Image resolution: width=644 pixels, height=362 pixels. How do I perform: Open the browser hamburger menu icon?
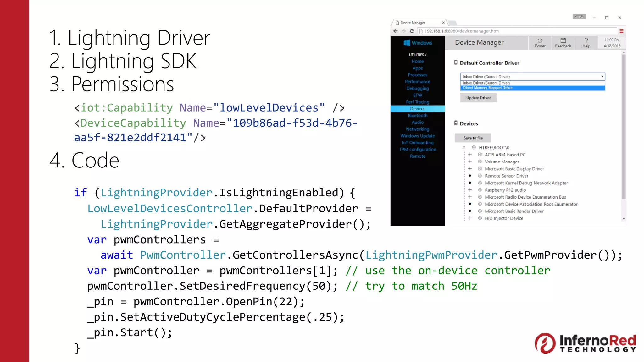click(x=621, y=31)
